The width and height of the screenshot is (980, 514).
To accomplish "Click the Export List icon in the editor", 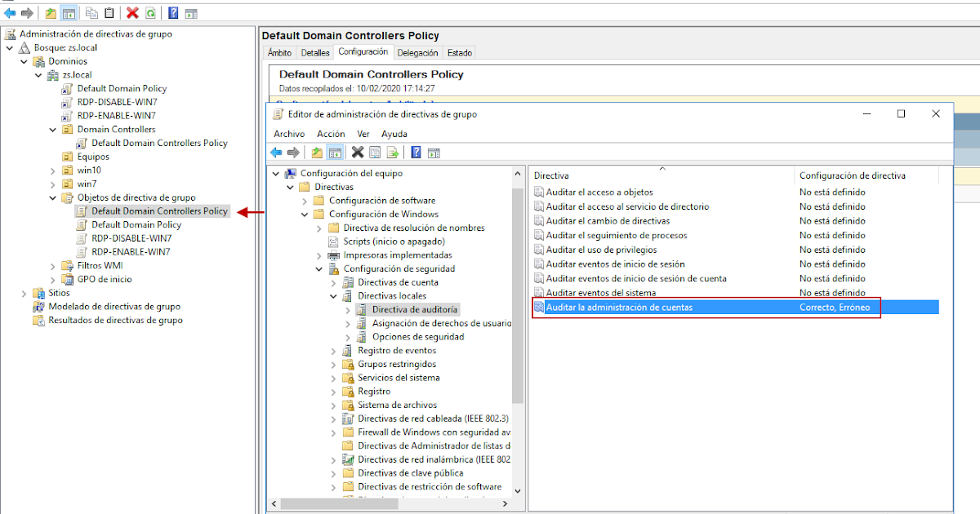I will point(394,152).
